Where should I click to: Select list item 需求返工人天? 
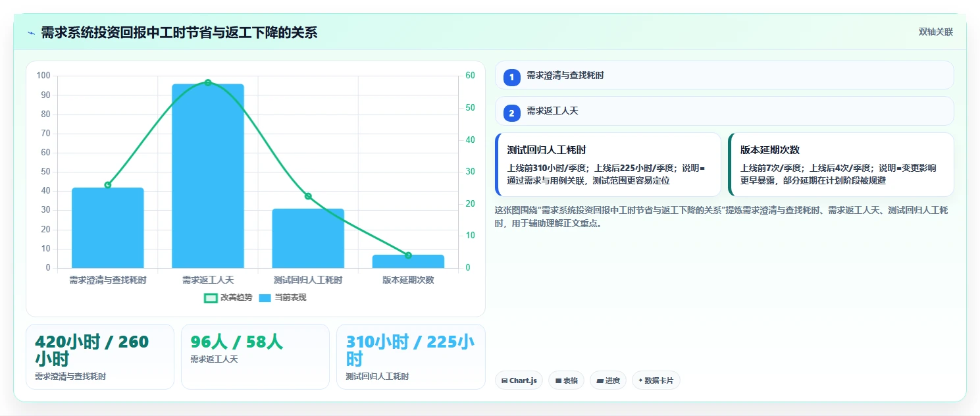pyautogui.click(x=724, y=111)
